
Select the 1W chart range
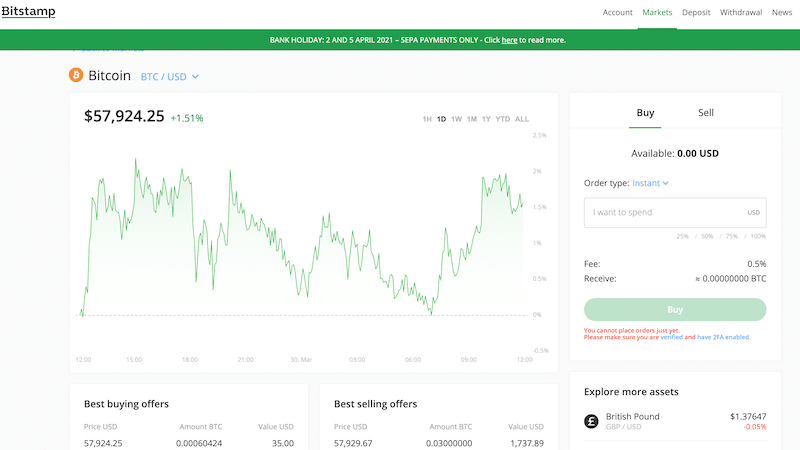[x=457, y=119]
